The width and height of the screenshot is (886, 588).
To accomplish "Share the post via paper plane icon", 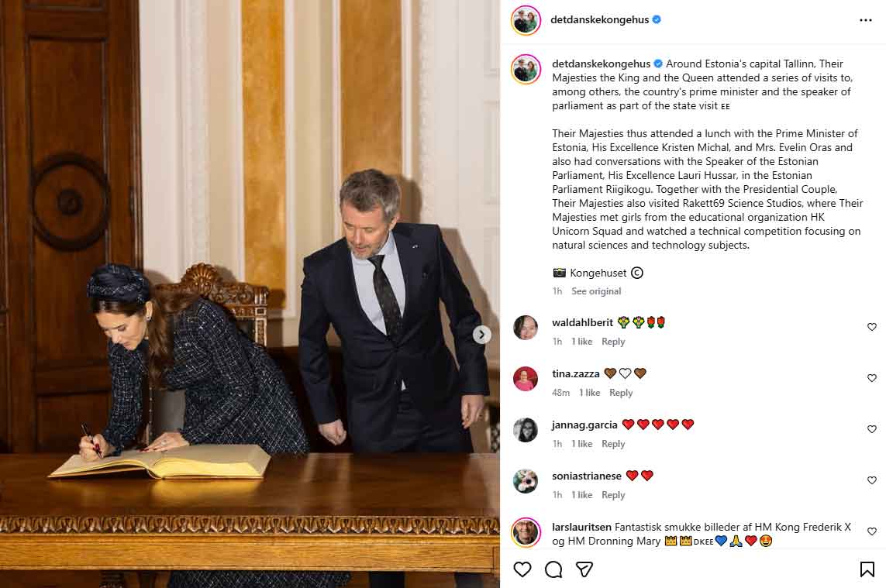I will (x=584, y=569).
